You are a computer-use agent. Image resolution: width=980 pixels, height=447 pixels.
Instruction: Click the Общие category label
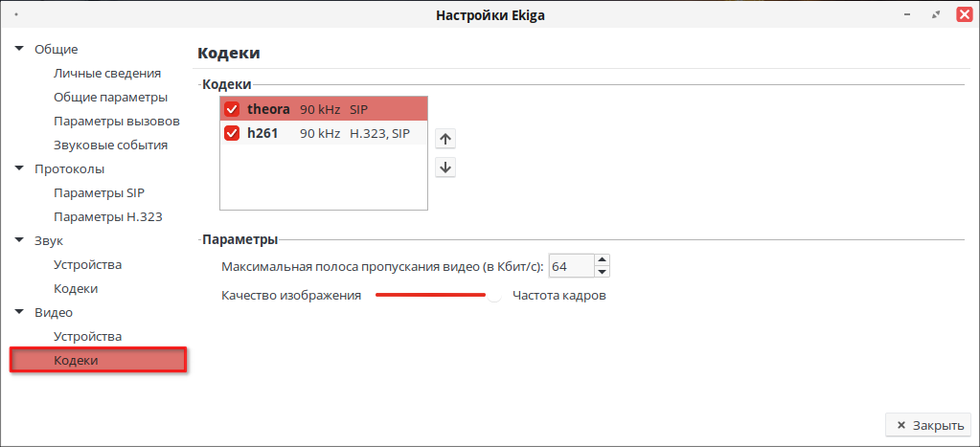click(x=57, y=50)
